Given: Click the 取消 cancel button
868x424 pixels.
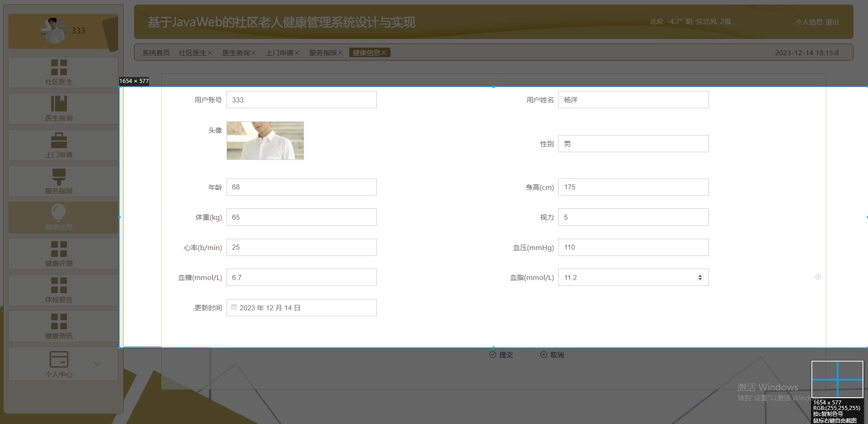Looking at the screenshot, I should pos(552,355).
